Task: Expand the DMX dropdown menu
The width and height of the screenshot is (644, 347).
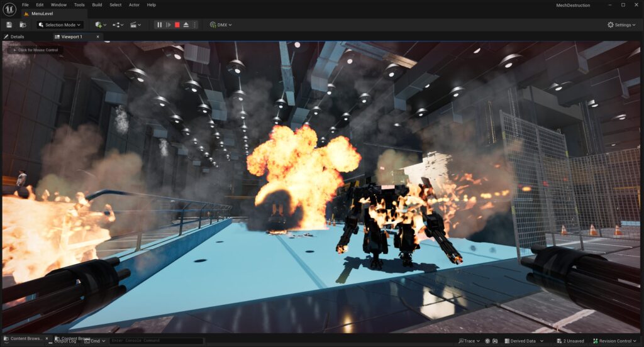Action: (x=221, y=25)
